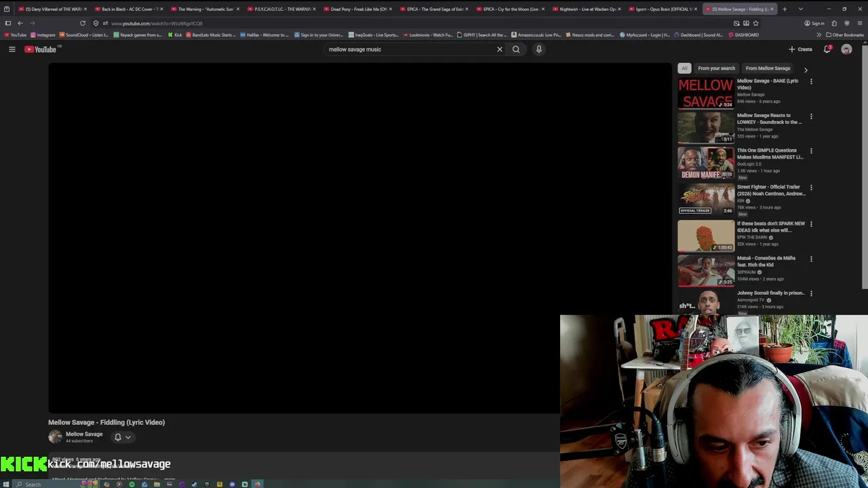Open the account avatar menu
The image size is (868, 488).
click(846, 49)
